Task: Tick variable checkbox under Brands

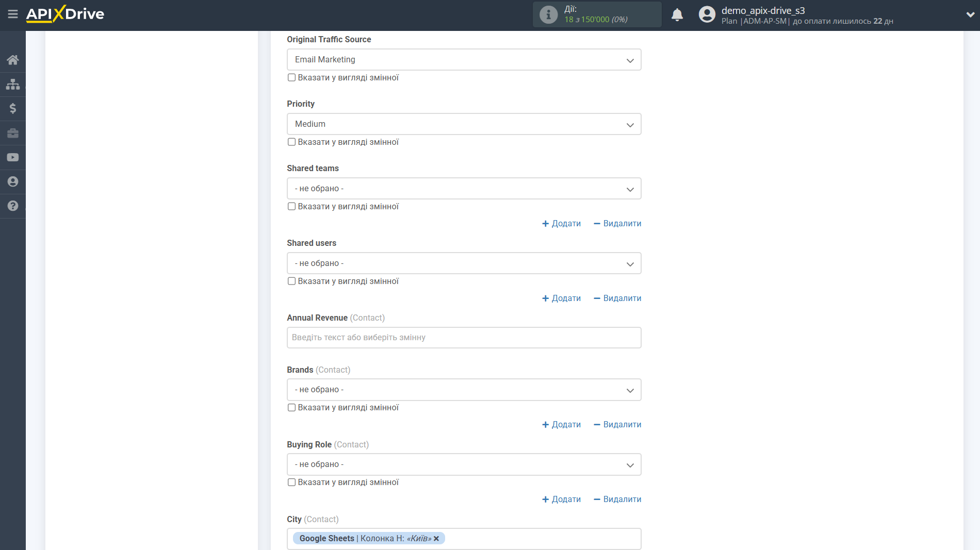Action: click(291, 408)
